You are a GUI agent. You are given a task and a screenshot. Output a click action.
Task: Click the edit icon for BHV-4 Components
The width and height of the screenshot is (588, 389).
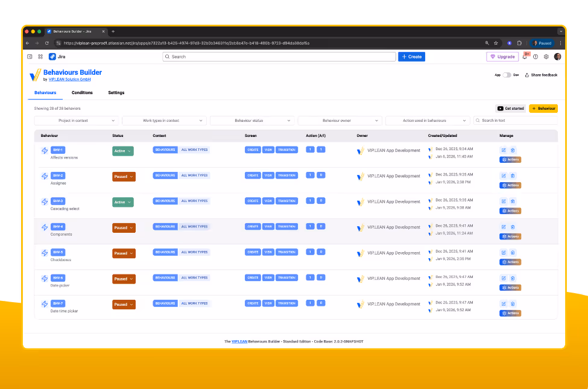[503, 227]
